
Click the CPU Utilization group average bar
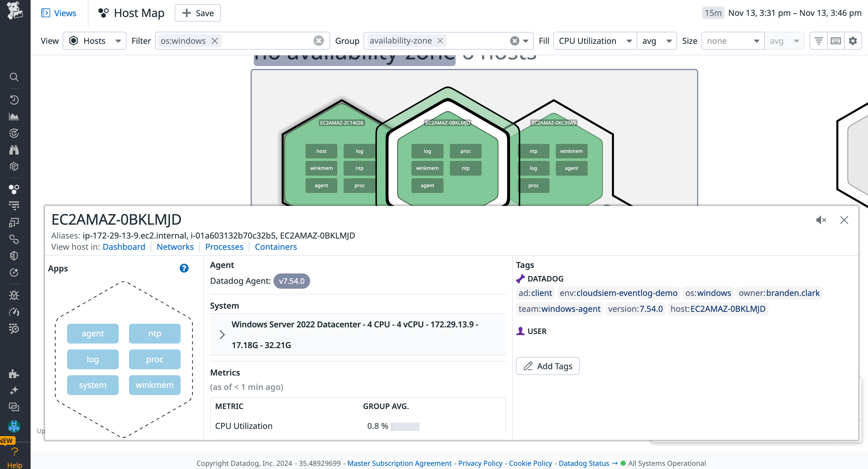pyautogui.click(x=406, y=426)
